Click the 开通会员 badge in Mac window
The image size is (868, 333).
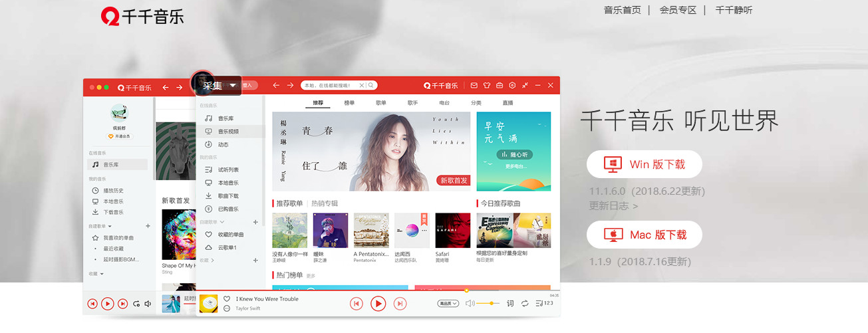pyautogui.click(x=119, y=136)
